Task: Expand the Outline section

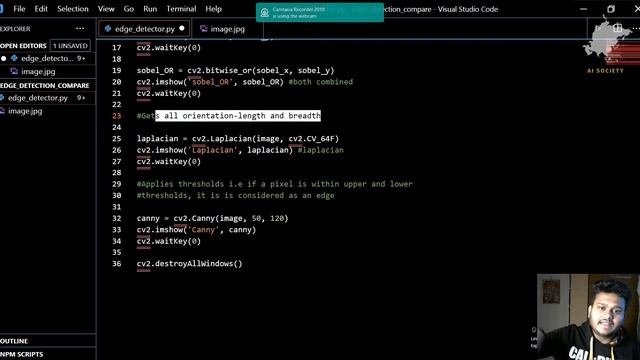Action: tap(14, 341)
